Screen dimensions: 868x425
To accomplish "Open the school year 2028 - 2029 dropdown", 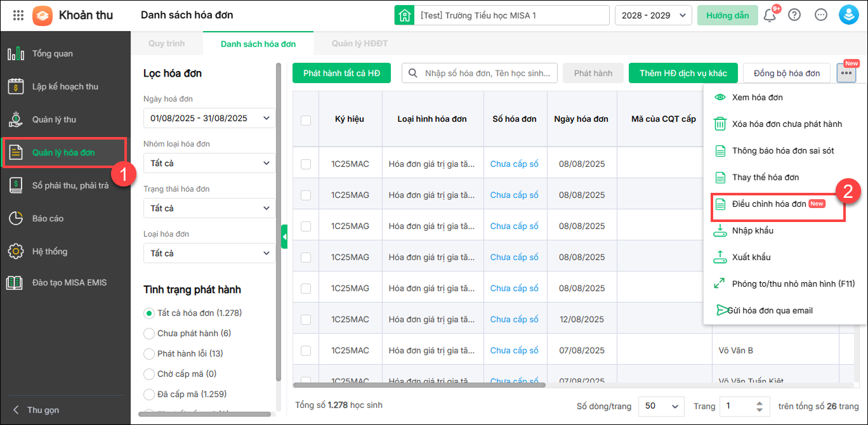I will 653,15.
